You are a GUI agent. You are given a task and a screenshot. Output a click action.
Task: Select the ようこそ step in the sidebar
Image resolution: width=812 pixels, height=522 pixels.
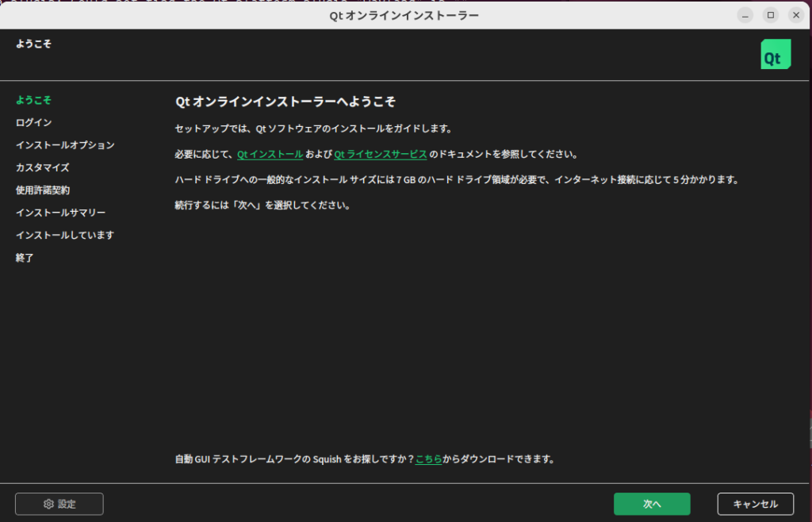(33, 100)
